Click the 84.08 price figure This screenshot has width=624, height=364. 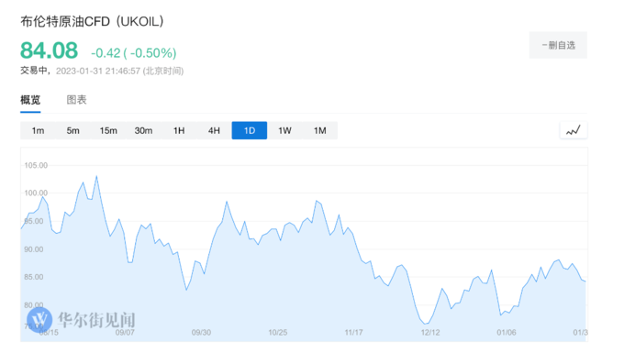49,51
